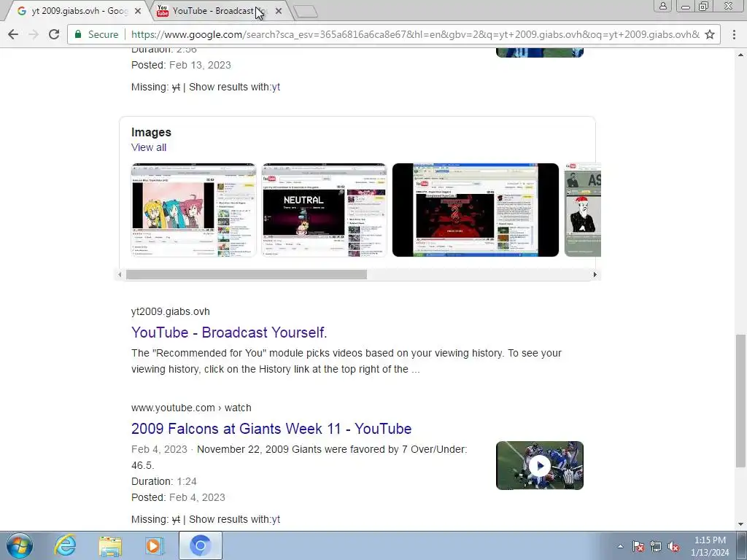Close the YouTube - Broadcast Yourself tab

tap(279, 11)
